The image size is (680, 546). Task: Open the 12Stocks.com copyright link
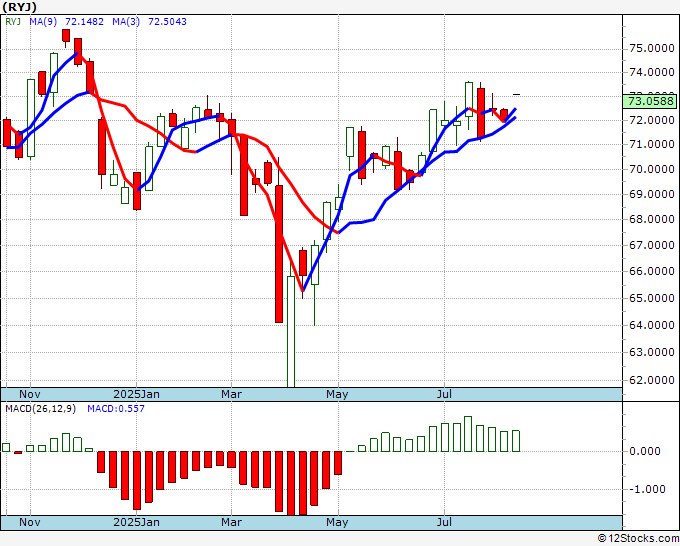(638, 538)
